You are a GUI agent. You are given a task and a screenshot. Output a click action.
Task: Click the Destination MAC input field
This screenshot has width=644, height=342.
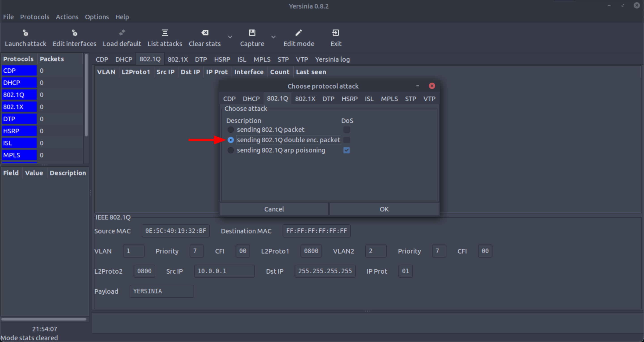(x=316, y=231)
